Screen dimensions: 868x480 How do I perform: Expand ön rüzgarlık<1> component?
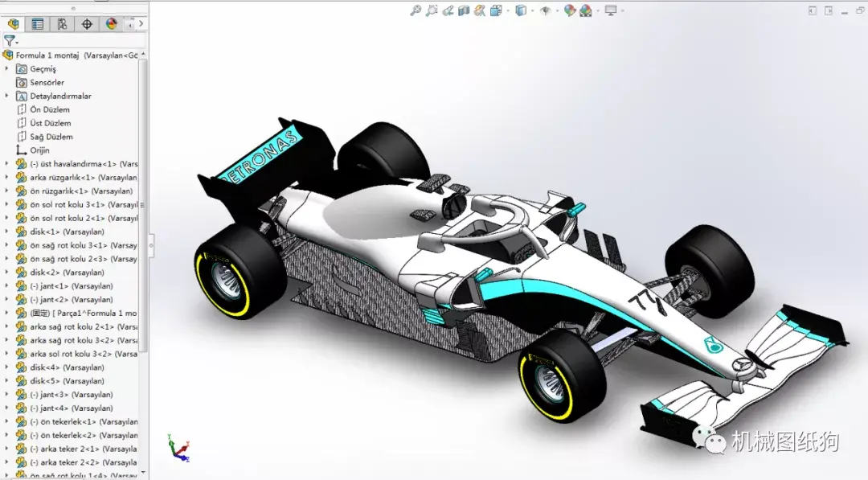point(6,191)
